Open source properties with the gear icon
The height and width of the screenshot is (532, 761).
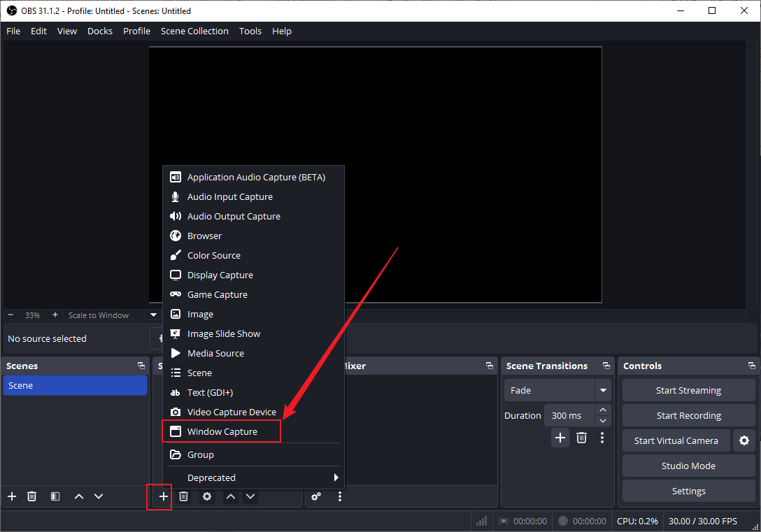207,496
